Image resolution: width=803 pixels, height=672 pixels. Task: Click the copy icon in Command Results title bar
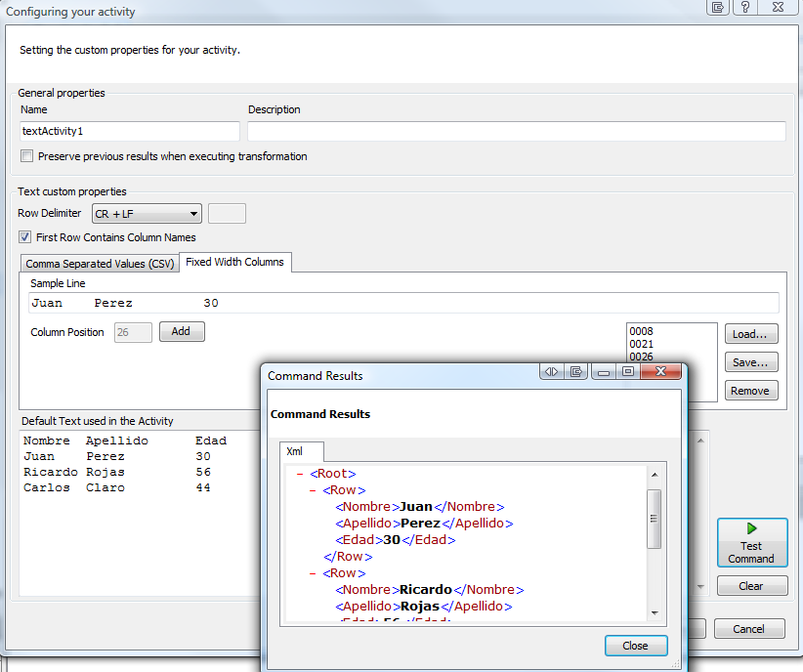pos(576,371)
